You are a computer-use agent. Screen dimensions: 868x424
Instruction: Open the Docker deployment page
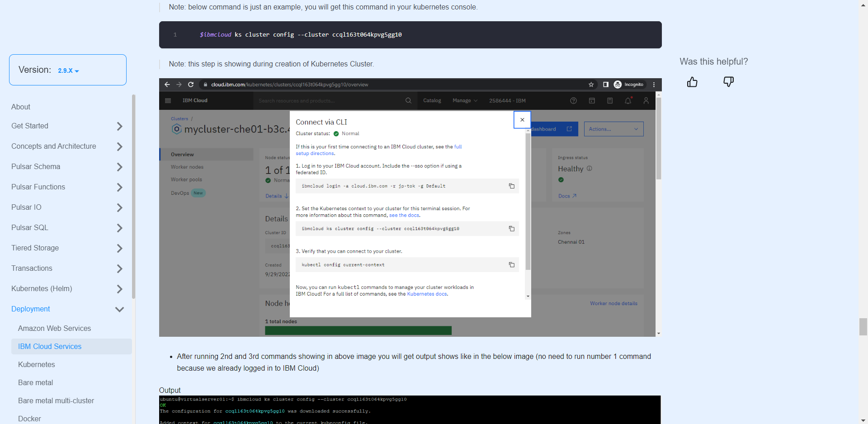29,419
